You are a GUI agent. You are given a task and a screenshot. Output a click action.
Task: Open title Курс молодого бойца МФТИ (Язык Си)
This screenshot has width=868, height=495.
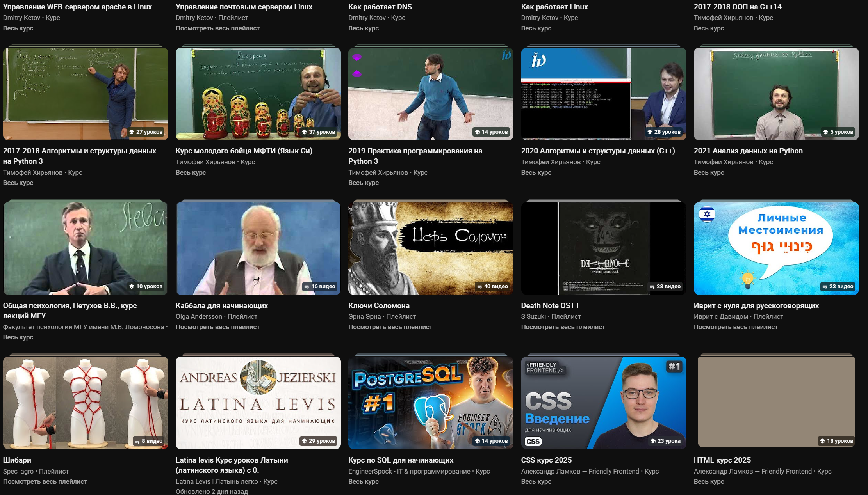point(244,151)
